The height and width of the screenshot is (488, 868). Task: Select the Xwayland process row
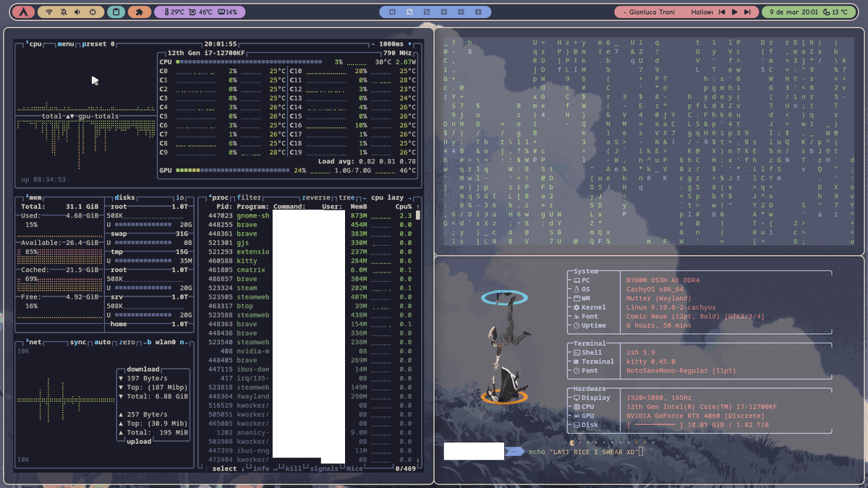pos(310,396)
